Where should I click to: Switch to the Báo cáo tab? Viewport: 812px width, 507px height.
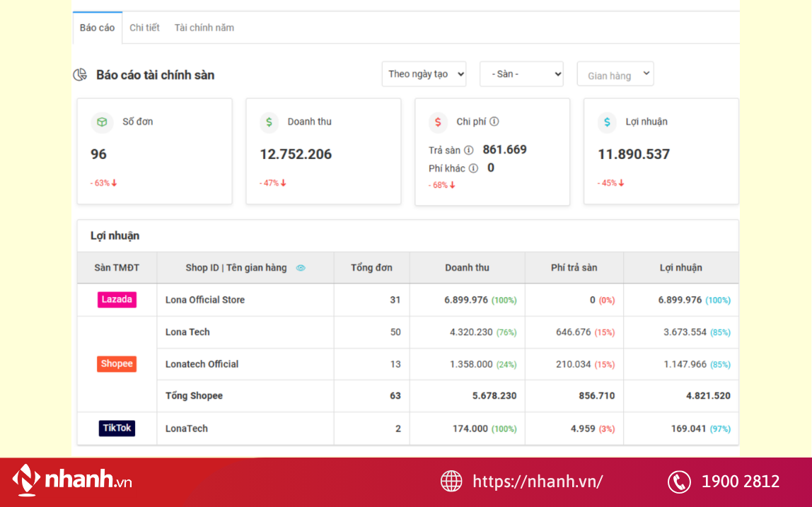tap(98, 28)
